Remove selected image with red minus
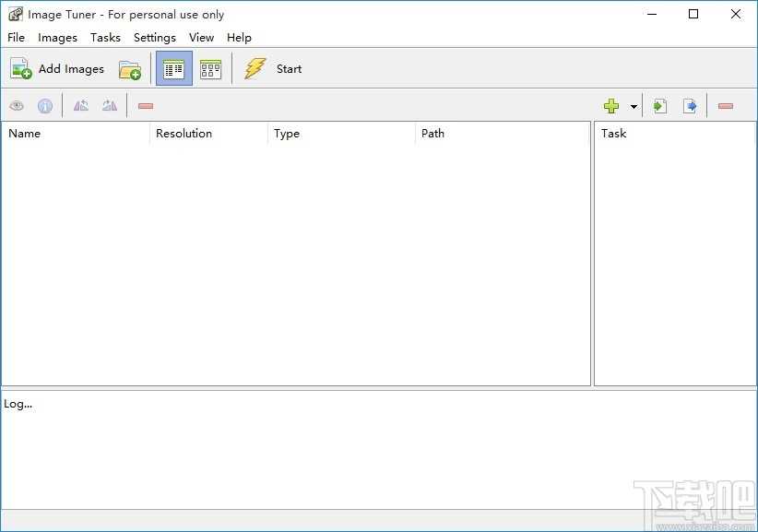The height and width of the screenshot is (532, 758). coord(146,106)
